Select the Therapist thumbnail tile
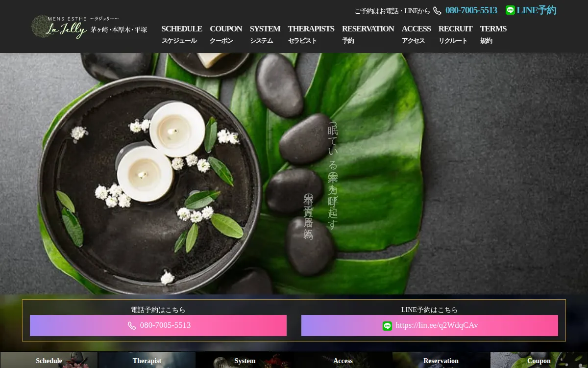This screenshot has width=588, height=368. pyautogui.click(x=147, y=360)
